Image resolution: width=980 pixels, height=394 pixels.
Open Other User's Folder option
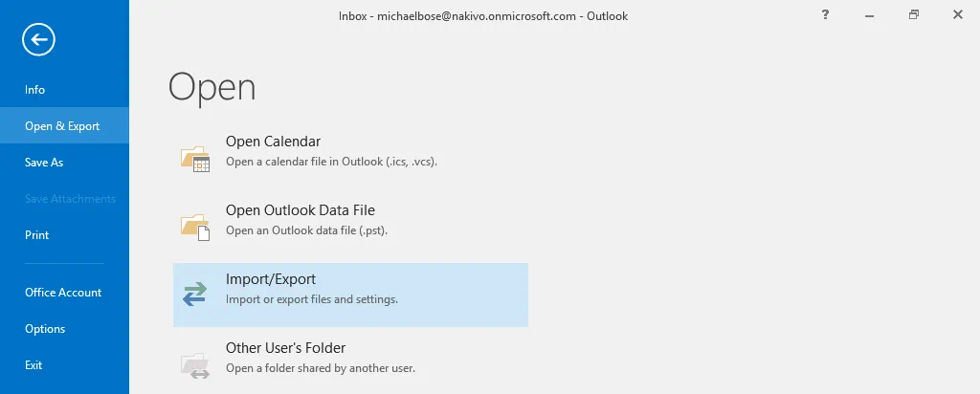pyautogui.click(x=285, y=348)
